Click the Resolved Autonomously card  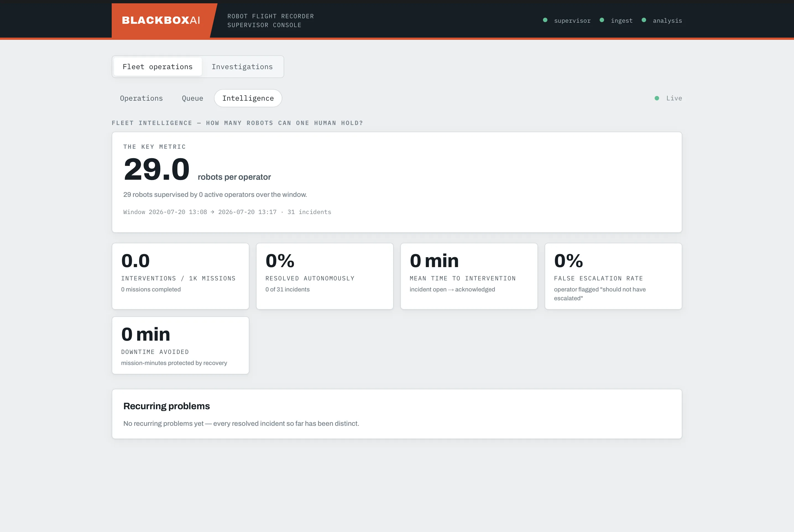click(x=325, y=276)
